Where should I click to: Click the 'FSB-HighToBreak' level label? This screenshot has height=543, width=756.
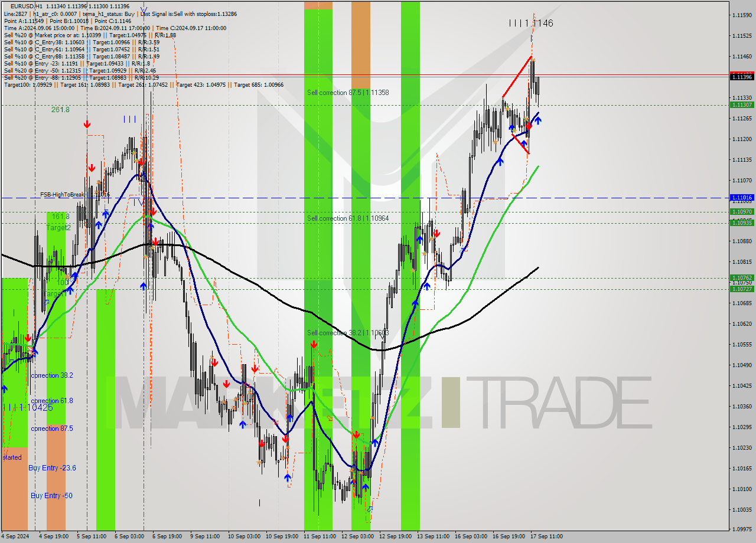75,194
